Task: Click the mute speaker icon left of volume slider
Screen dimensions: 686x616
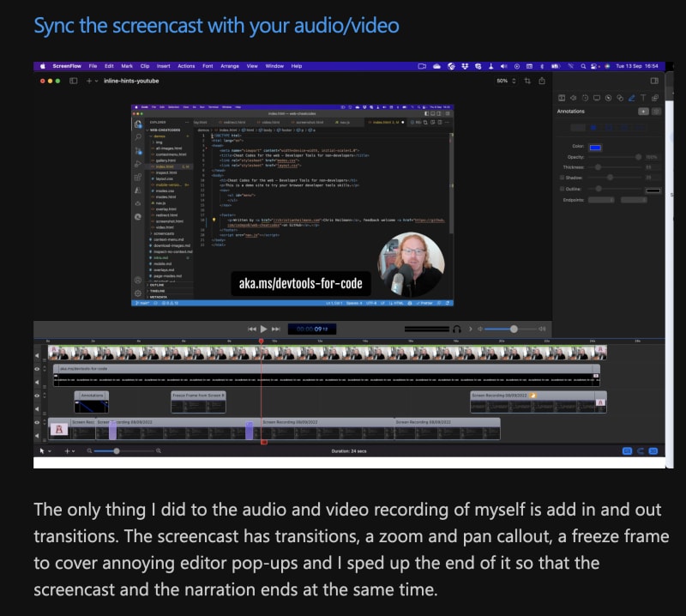Action: tap(479, 329)
